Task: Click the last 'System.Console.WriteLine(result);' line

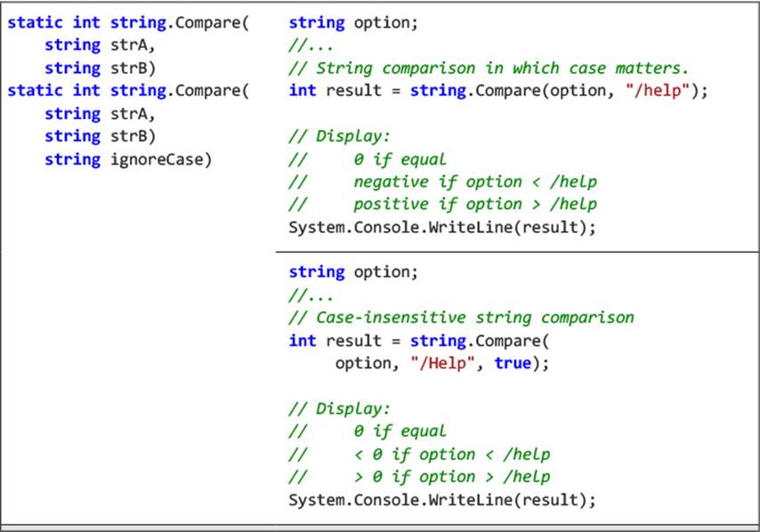Action: tap(442, 500)
